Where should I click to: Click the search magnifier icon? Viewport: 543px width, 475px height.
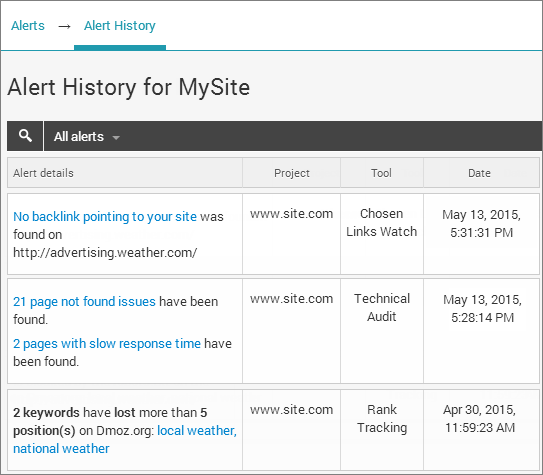[x=25, y=136]
